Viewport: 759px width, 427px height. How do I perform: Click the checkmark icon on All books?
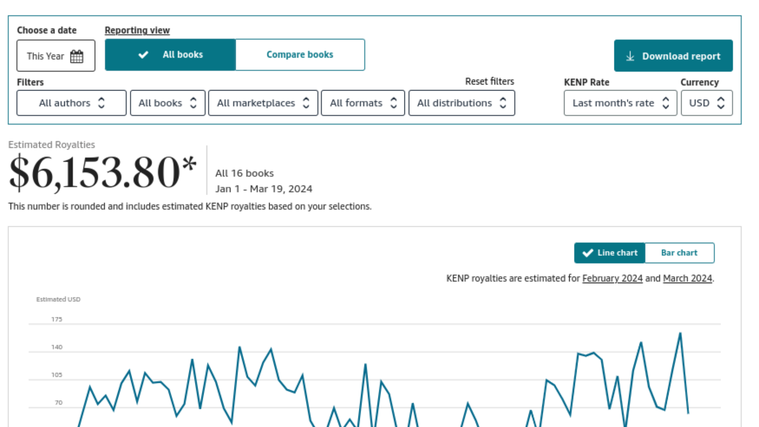144,55
